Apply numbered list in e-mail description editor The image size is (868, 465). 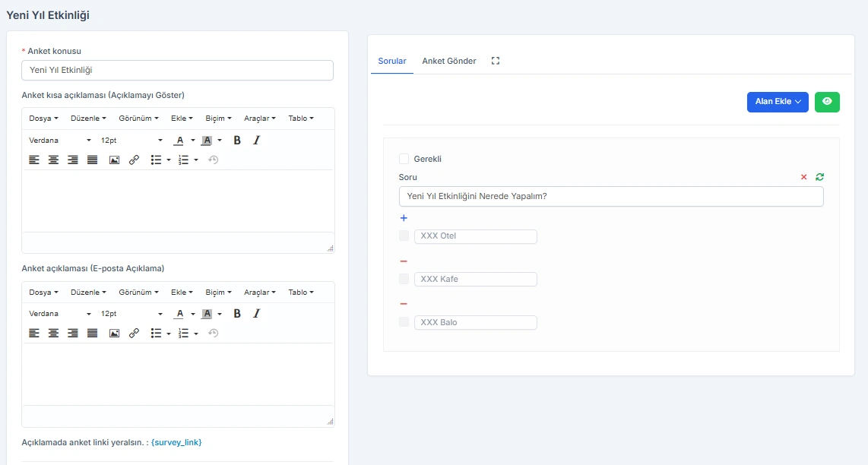coord(183,334)
